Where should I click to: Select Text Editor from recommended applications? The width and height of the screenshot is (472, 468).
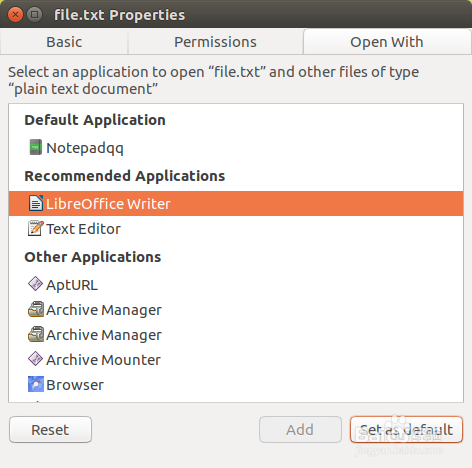point(236,229)
